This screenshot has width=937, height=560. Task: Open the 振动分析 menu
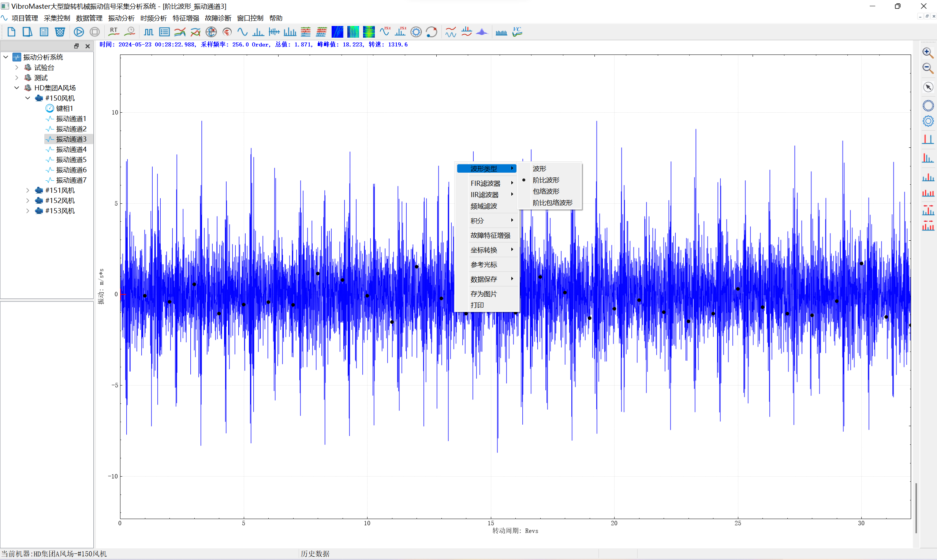click(x=121, y=18)
